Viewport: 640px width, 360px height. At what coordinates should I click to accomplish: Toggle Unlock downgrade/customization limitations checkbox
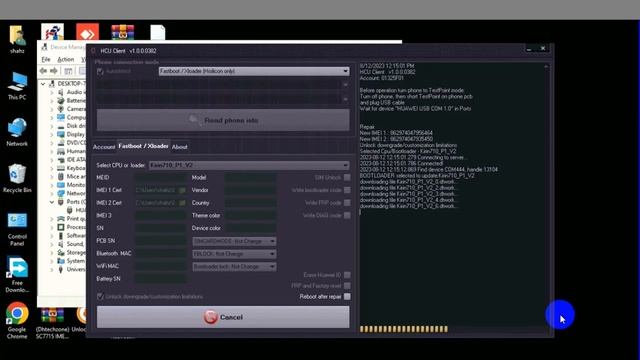pyautogui.click(x=100, y=297)
